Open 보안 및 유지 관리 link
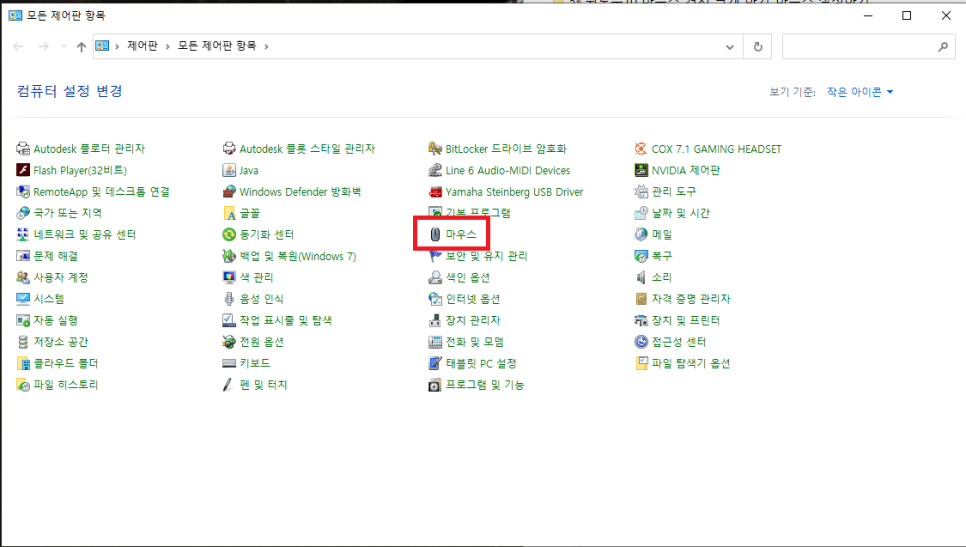966x547 pixels. pyautogui.click(x=487, y=256)
